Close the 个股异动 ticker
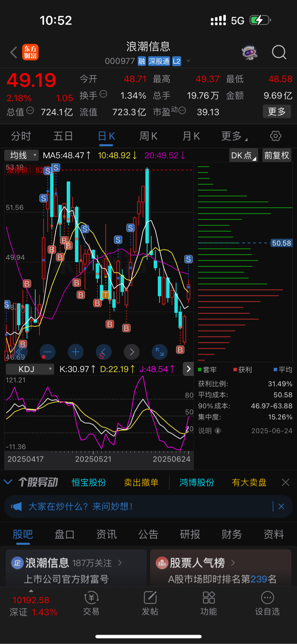This screenshot has width=297, height=644. 285,482
